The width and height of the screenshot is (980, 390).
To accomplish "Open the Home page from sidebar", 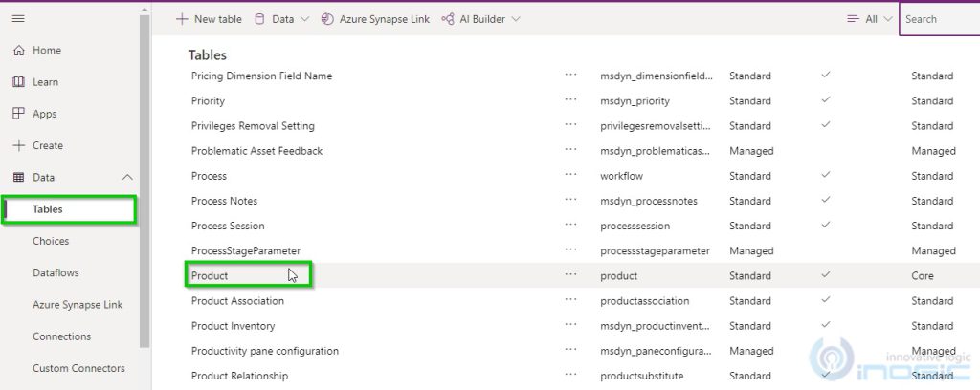I will [x=46, y=51].
